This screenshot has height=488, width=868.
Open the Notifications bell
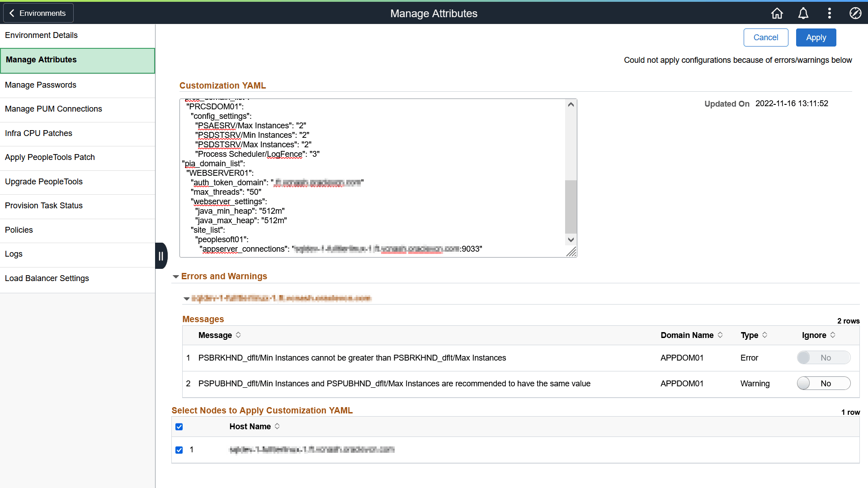click(x=803, y=13)
